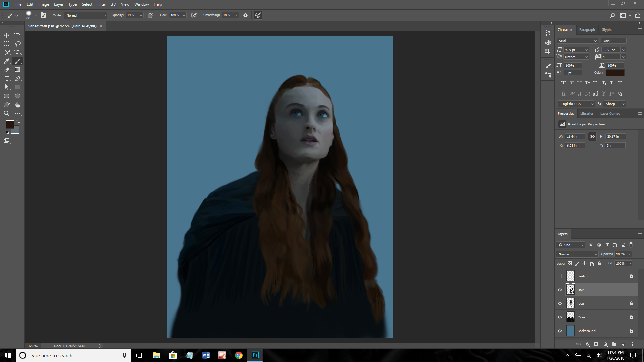
Task: Hide the Hair layer
Action: (x=560, y=290)
